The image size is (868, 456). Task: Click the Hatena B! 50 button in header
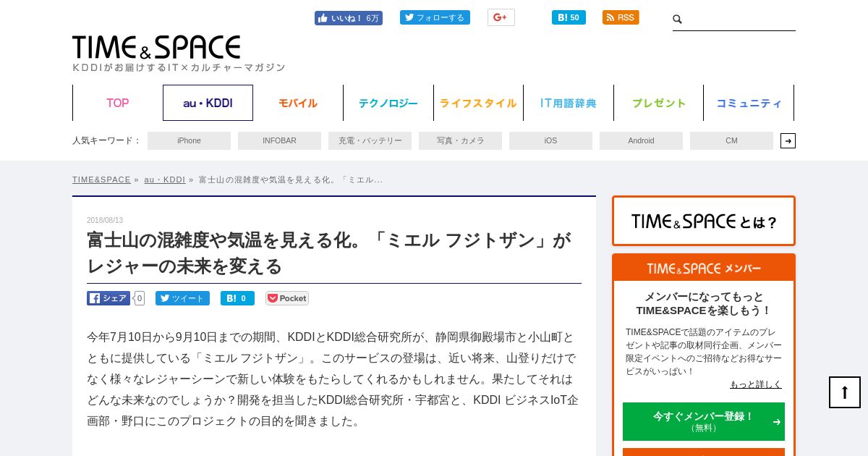click(569, 17)
